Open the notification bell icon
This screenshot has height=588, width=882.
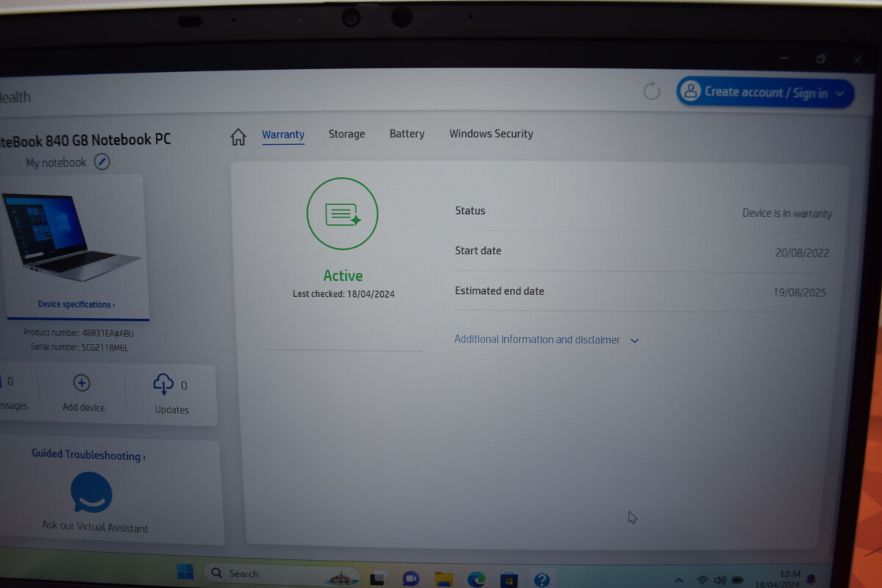(x=811, y=578)
